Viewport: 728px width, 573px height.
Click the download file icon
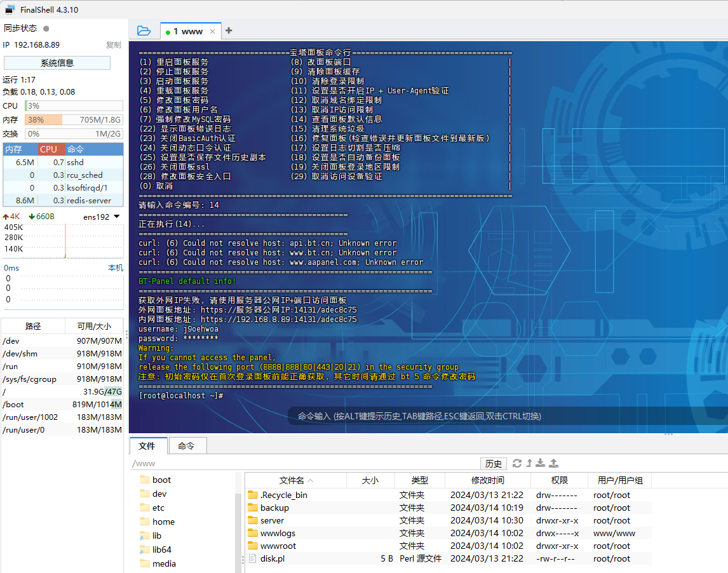coord(541,463)
